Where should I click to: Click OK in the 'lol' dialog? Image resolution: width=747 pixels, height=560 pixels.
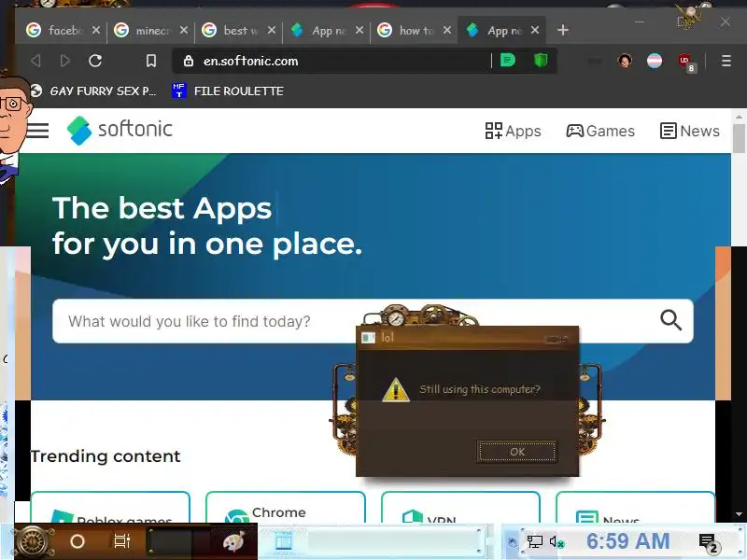(517, 452)
